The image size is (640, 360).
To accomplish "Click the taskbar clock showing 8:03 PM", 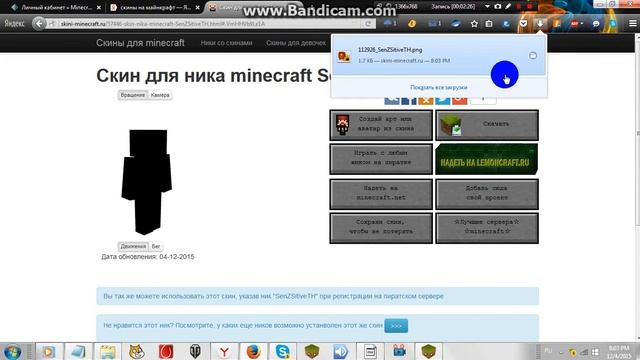I will click(x=619, y=352).
